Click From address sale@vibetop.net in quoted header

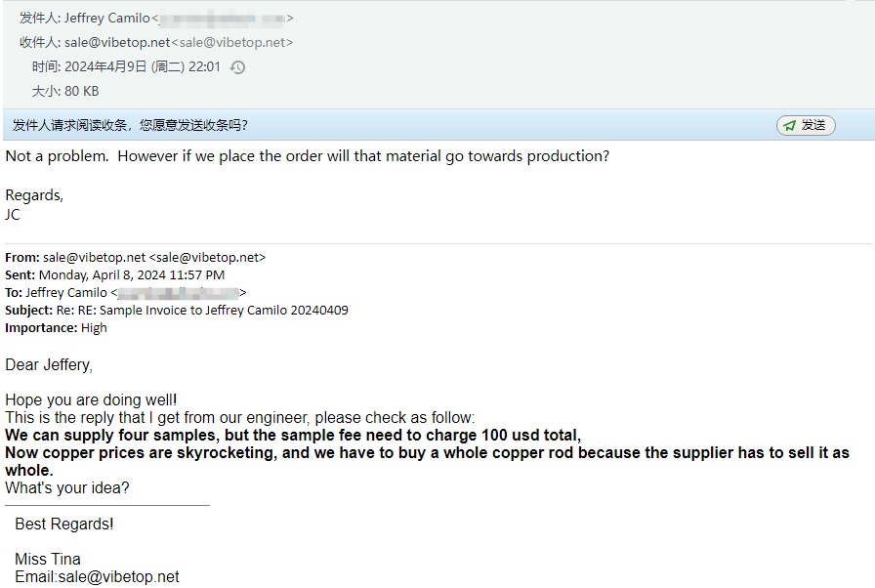click(x=94, y=257)
